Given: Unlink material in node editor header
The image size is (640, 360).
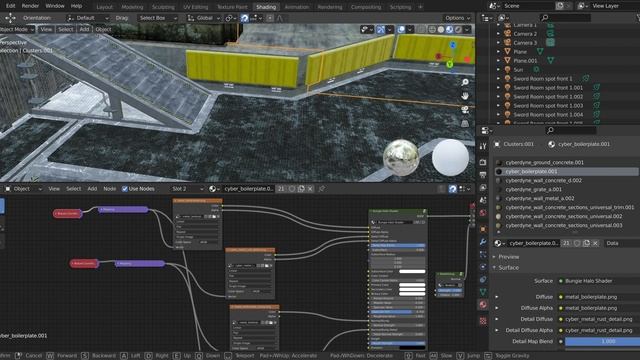Looking at the screenshot, I should 310,189.
